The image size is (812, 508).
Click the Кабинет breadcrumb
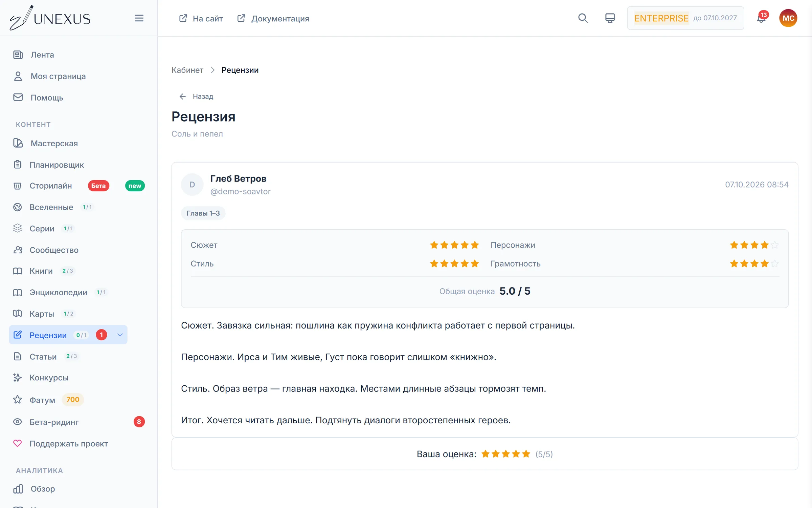tap(187, 70)
